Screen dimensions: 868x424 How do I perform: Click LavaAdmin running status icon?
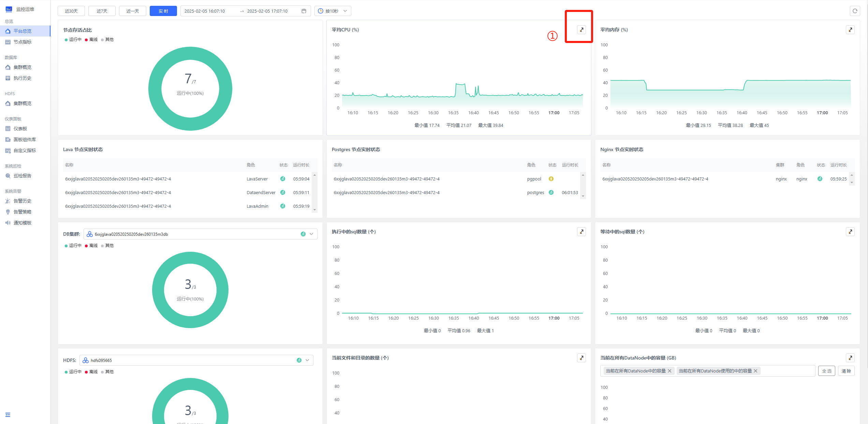coord(283,206)
